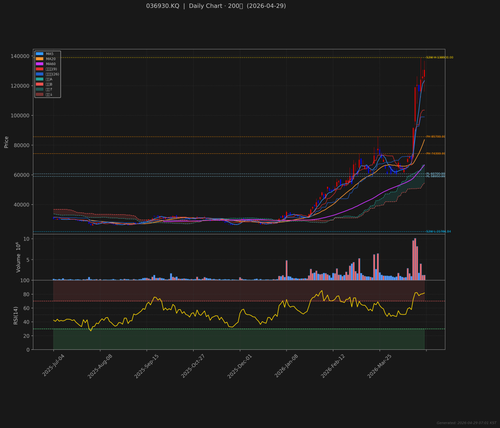
Task: Click the MA5 light-blue legend swatch
Action: [39, 54]
